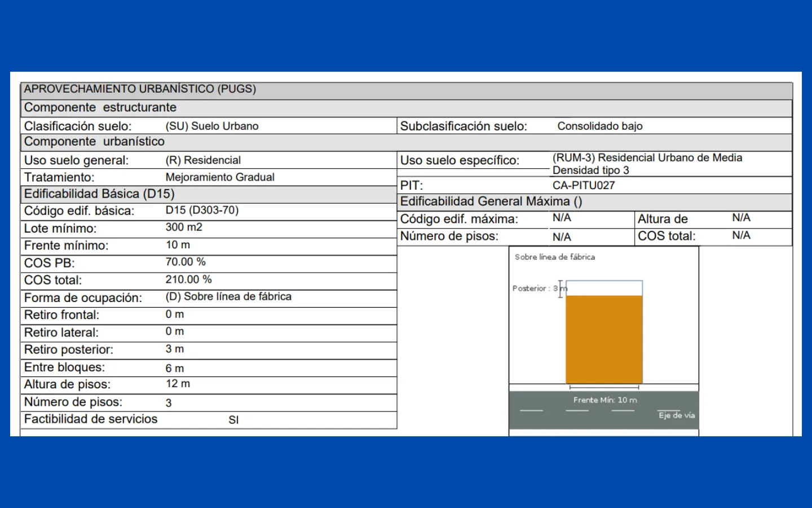
Task: Select 'N/A' next to Altura de
Action: point(741,218)
